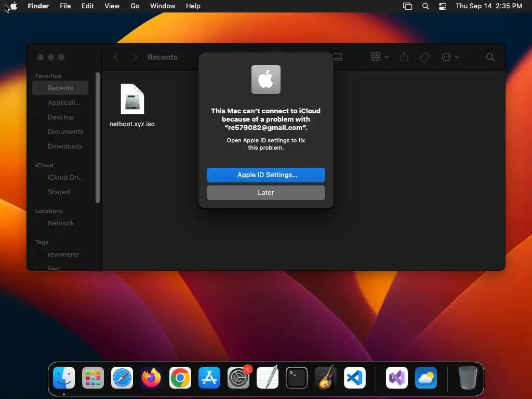The height and width of the screenshot is (399, 532).
Task: Click the Later button
Action: 265,192
